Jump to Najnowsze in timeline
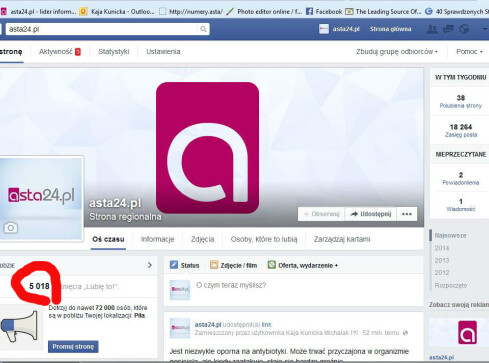Image resolution: width=489 pixels, height=363 pixels. (x=450, y=235)
